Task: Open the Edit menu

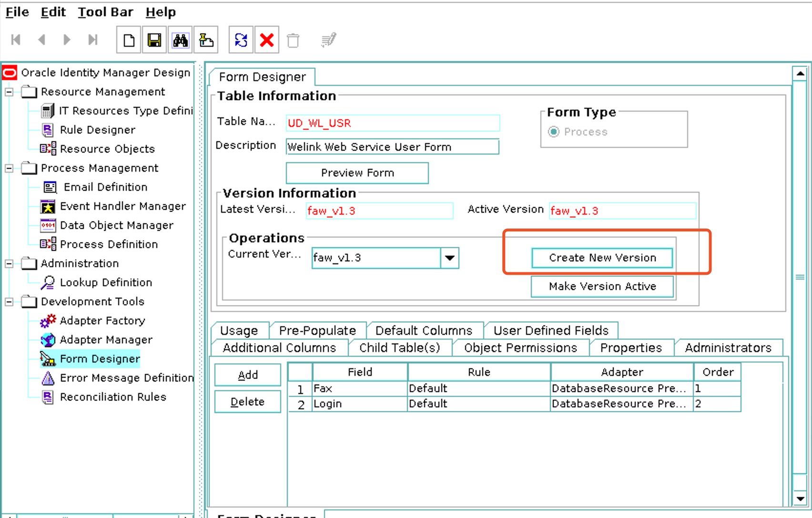Action: coord(53,12)
